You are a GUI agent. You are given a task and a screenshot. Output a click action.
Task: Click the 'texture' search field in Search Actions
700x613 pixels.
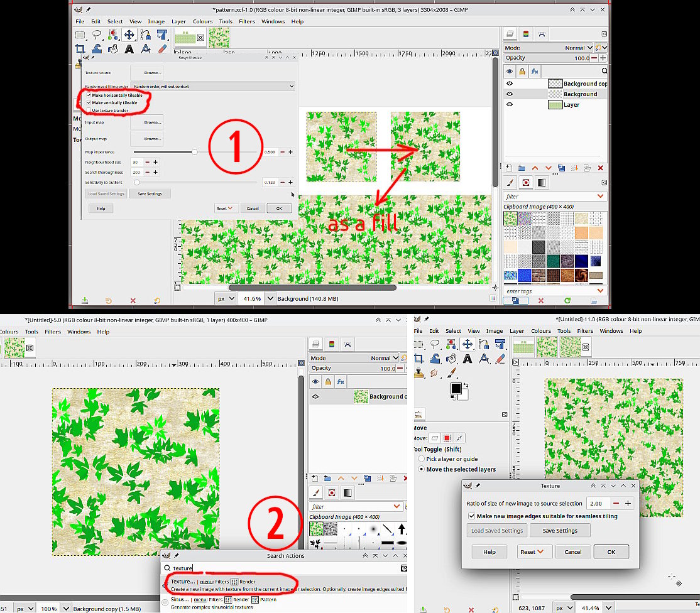click(x=285, y=568)
